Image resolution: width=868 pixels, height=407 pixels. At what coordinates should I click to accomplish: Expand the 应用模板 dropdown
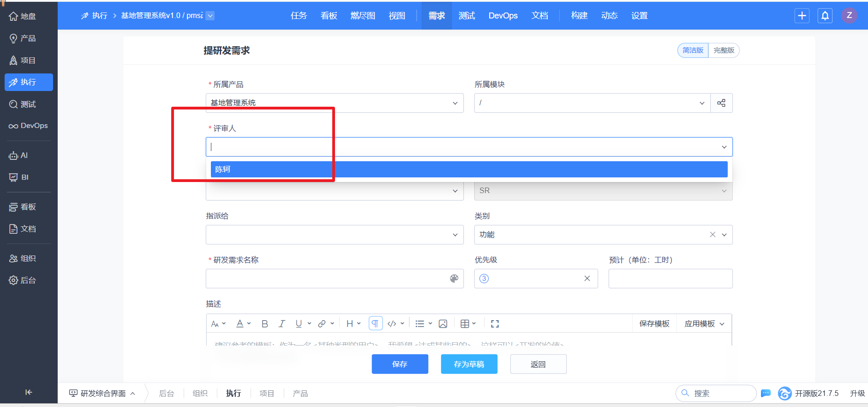coord(704,324)
